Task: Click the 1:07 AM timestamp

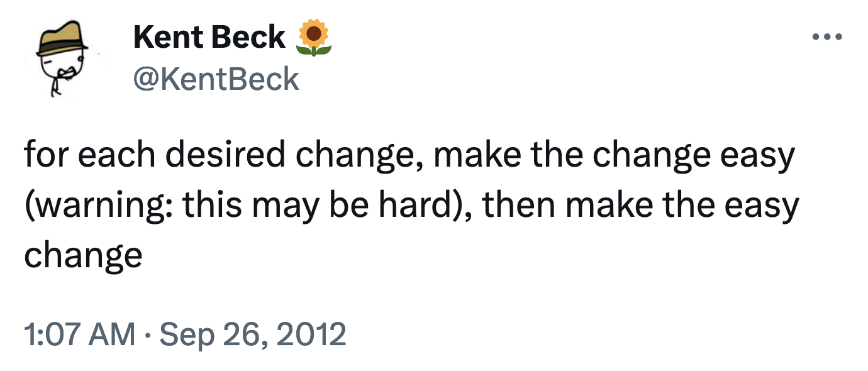Action: 79,334
